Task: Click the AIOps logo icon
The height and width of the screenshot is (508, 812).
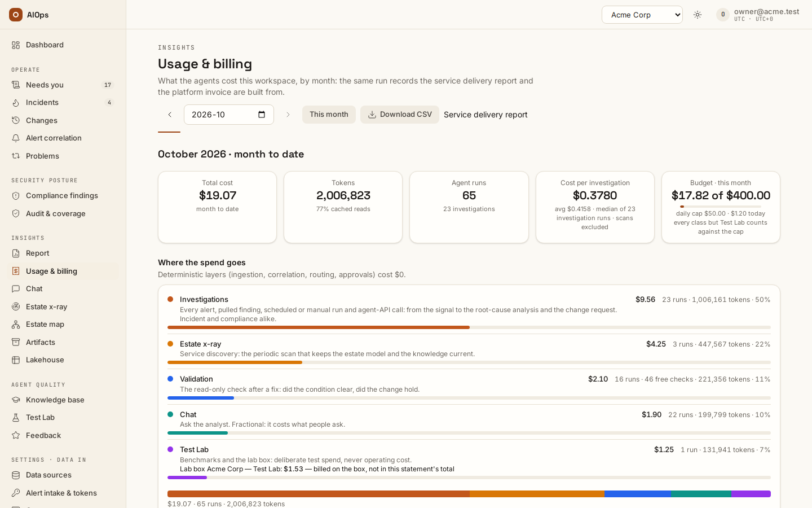Action: point(16,15)
